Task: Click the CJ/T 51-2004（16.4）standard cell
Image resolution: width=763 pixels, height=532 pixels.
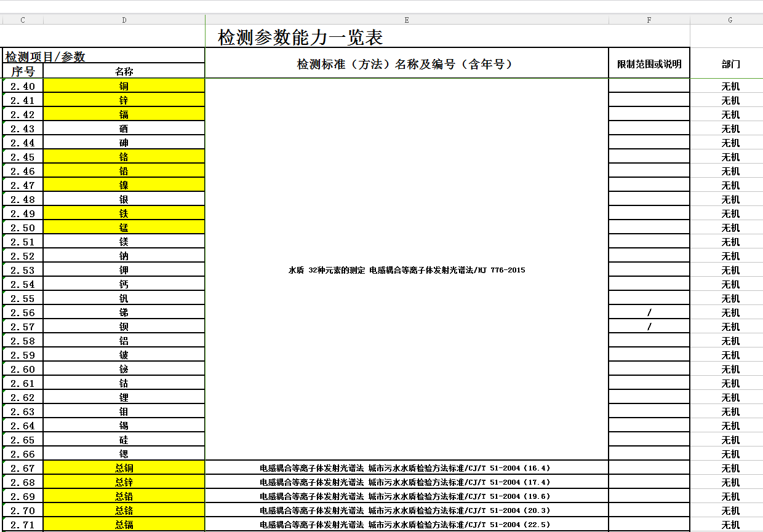Action: click(407, 467)
